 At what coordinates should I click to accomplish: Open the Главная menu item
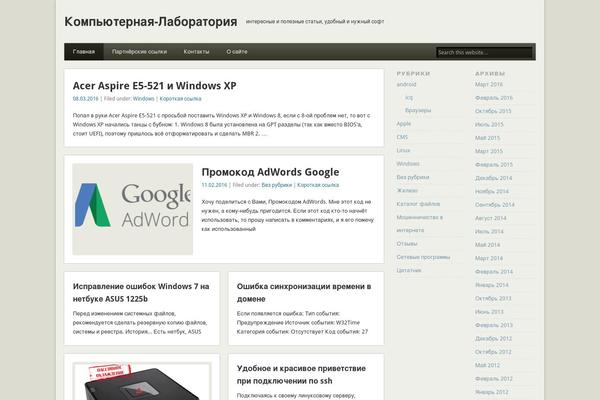tap(84, 52)
